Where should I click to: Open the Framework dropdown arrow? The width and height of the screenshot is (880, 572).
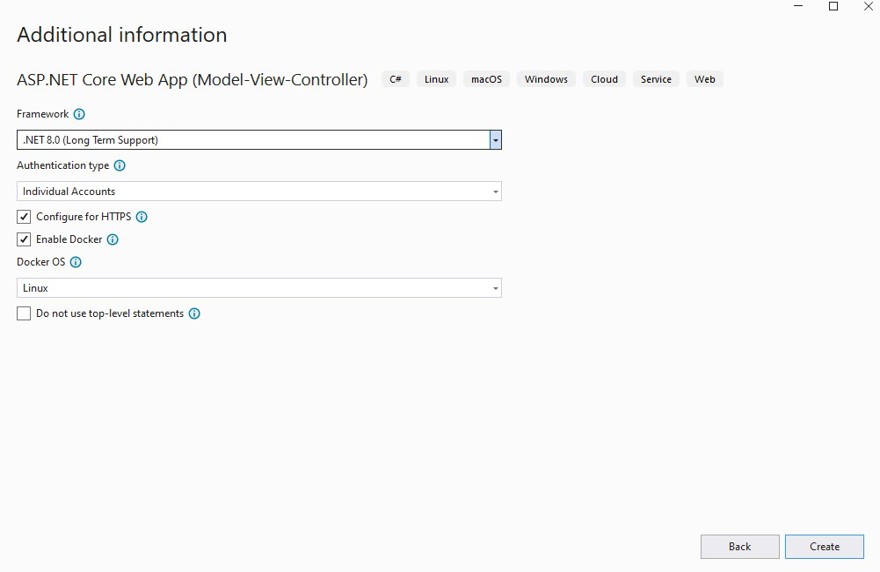495,140
